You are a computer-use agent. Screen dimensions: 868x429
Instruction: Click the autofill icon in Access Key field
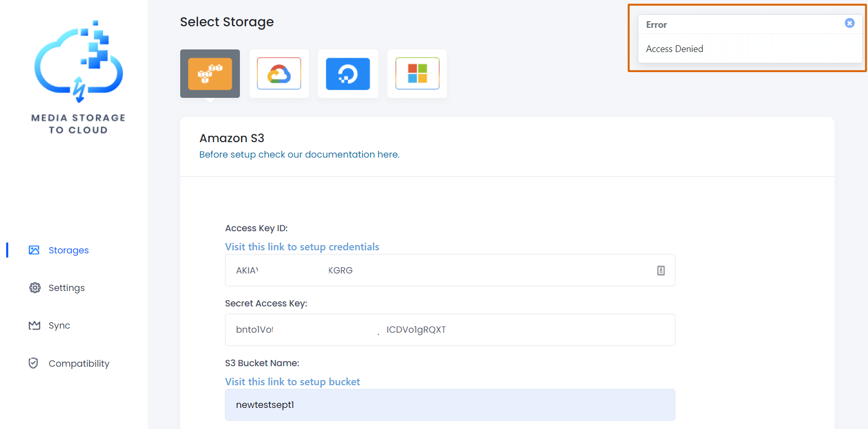point(661,270)
